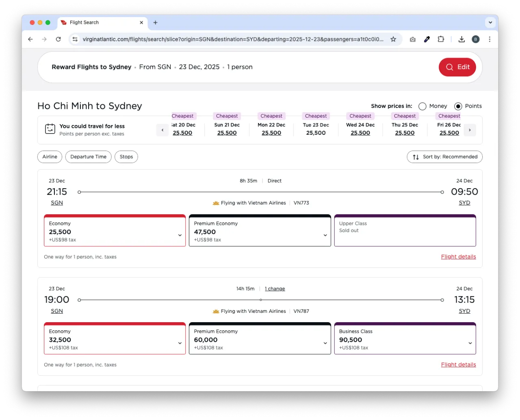Click the forward navigation arrow
The height and width of the screenshot is (420, 520).
coord(44,39)
